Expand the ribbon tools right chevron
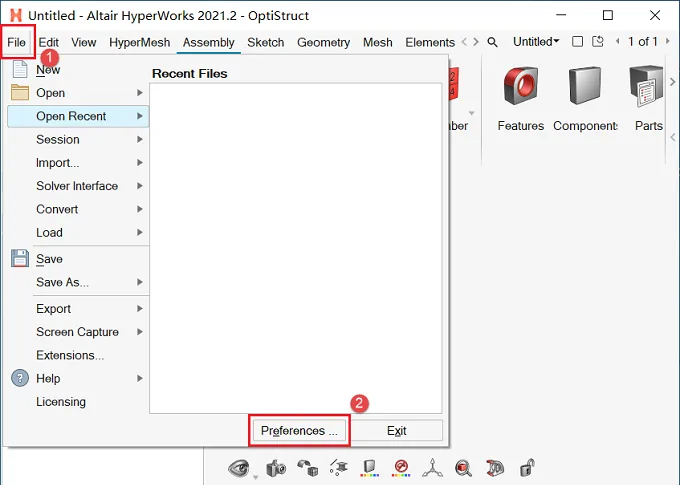The width and height of the screenshot is (680, 485). 673,81
